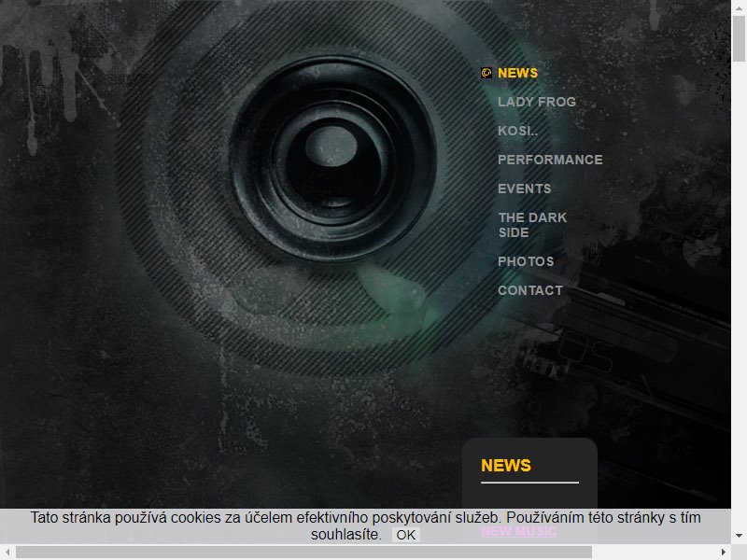Click the vertical scrollbar down arrow
The image size is (747, 560).
coord(739,536)
